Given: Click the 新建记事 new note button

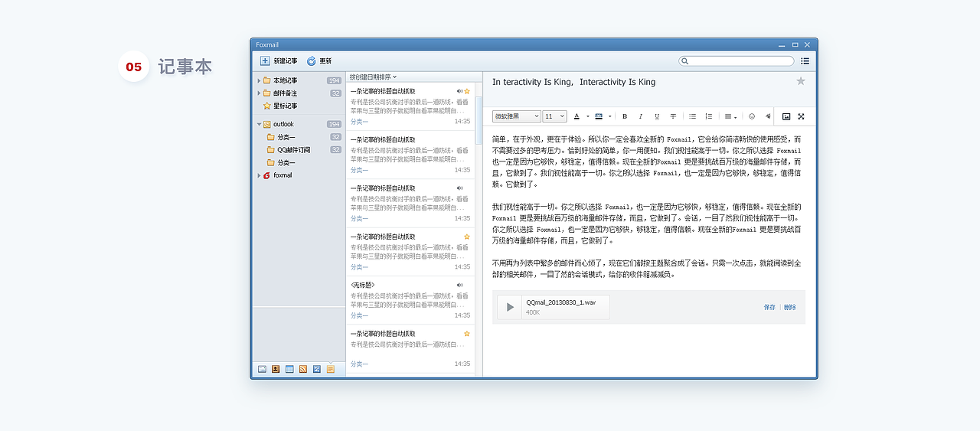Looking at the screenshot, I should coord(279,61).
